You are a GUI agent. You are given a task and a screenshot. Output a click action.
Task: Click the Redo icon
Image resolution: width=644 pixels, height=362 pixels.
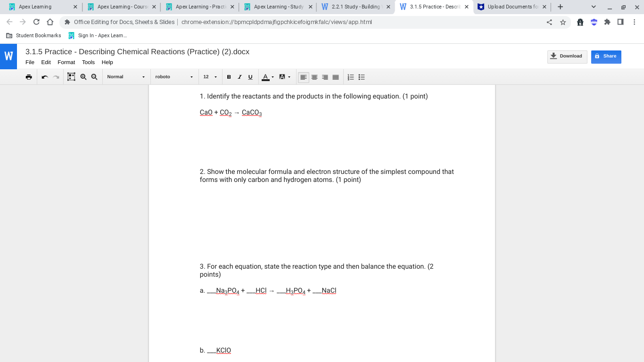(56, 77)
